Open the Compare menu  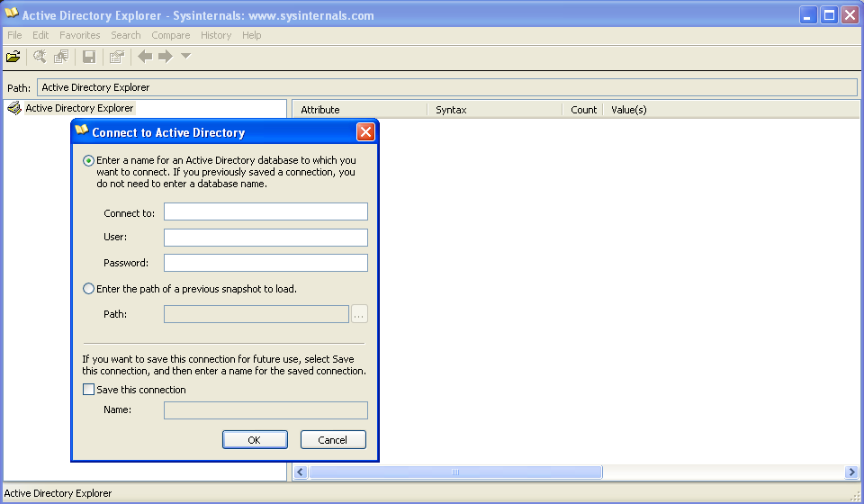point(171,35)
